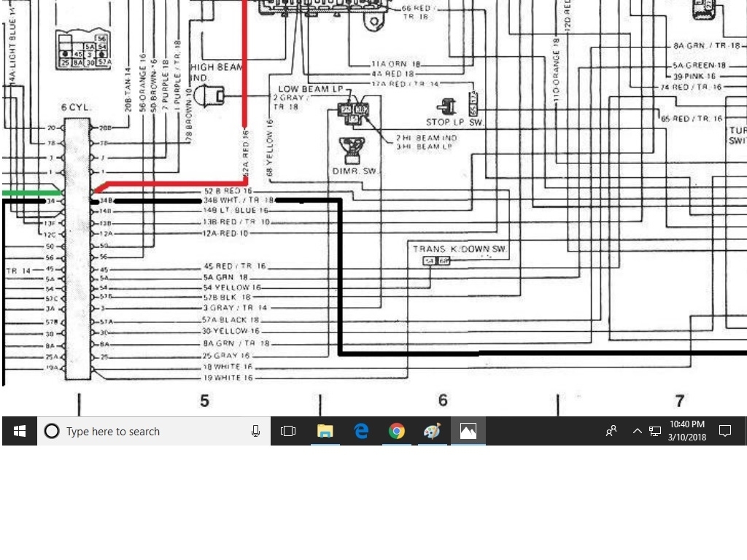Activate the microphone voice search icon
This screenshot has width=747, height=560.
coord(256,432)
